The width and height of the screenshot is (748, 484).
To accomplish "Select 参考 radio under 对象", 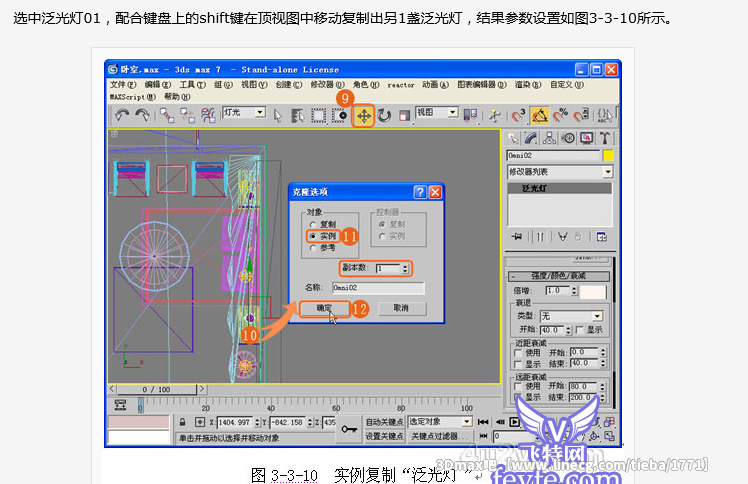I will pos(313,248).
